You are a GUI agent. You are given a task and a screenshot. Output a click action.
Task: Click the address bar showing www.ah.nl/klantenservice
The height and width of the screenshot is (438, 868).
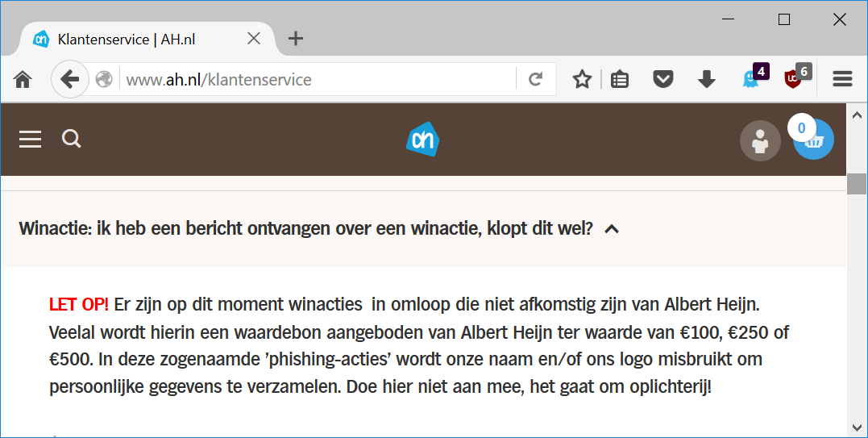318,80
